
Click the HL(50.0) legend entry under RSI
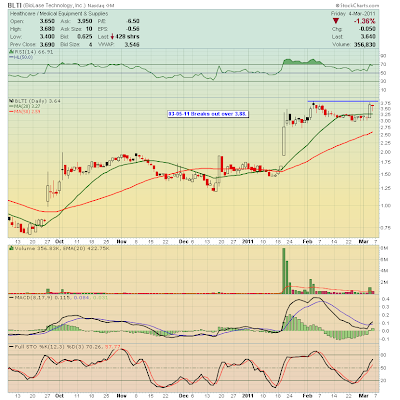(x=23, y=57)
